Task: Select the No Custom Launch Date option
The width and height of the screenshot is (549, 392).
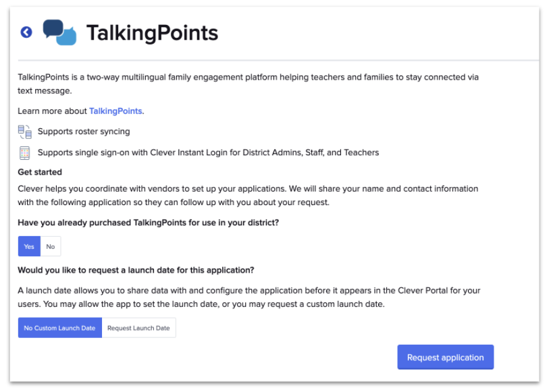Action: [59, 327]
